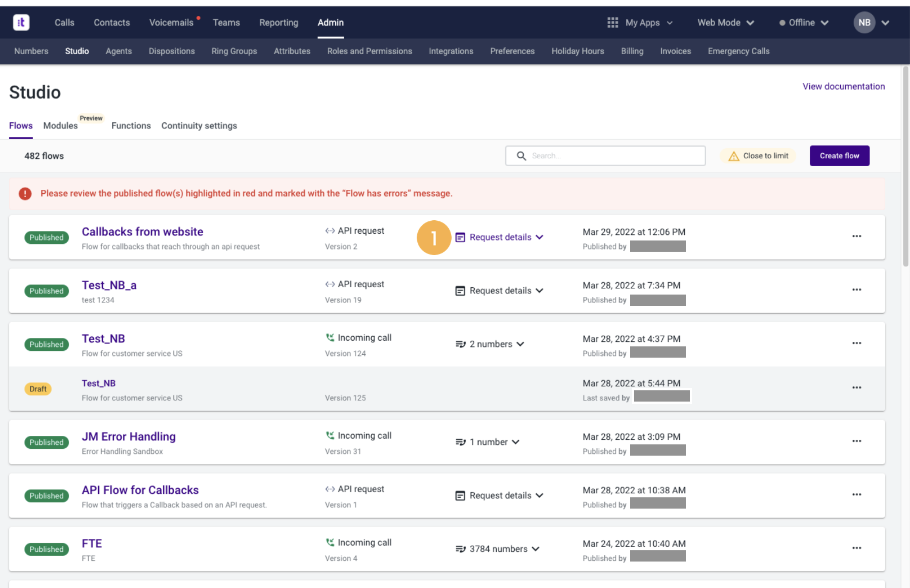Click the flows Search field

[605, 156]
